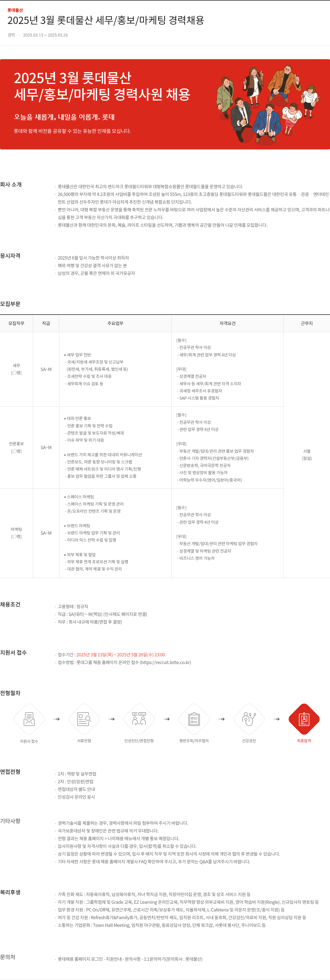Click the 모집직무 table header
The image size is (330, 980).
click(16, 323)
